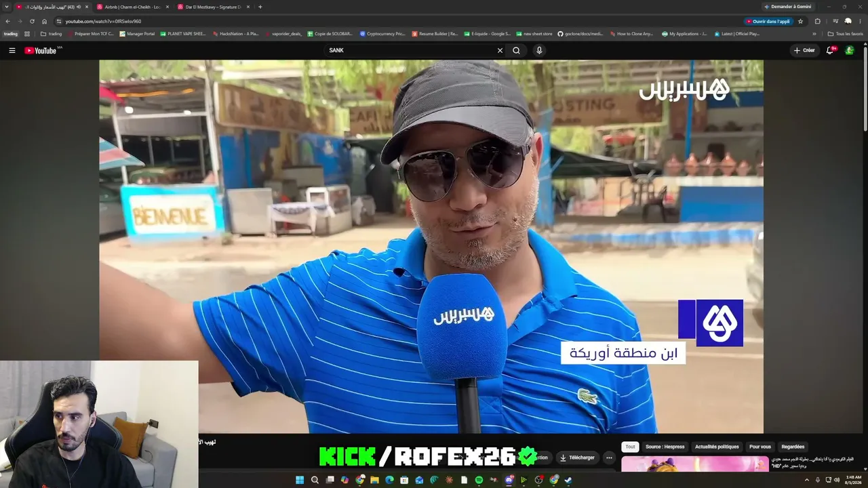Select the Regardées chip
This screenshot has width=868, height=488.
point(793,447)
